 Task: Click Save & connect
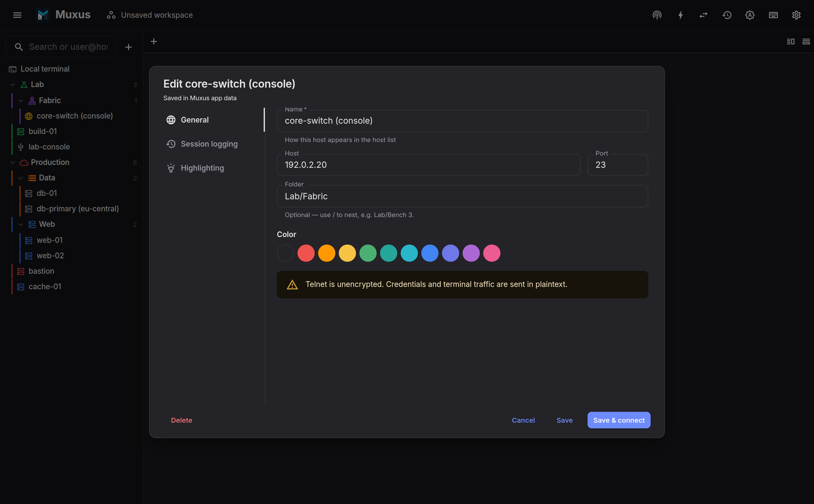pyautogui.click(x=619, y=420)
